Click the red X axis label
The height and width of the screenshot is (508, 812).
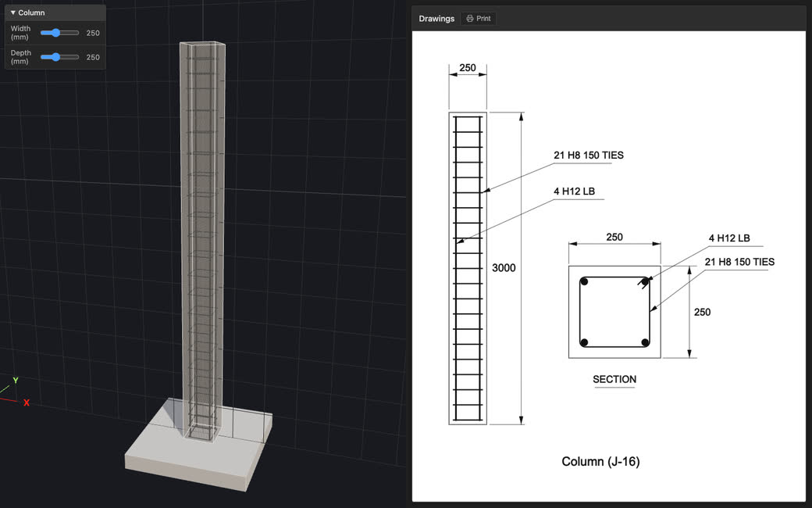point(27,402)
